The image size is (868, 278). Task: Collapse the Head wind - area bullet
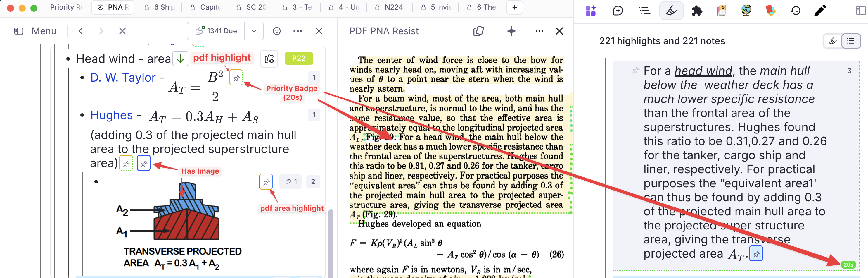68,59
